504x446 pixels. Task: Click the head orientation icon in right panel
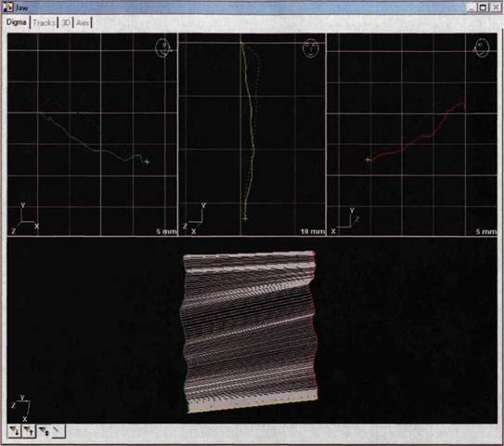click(481, 48)
